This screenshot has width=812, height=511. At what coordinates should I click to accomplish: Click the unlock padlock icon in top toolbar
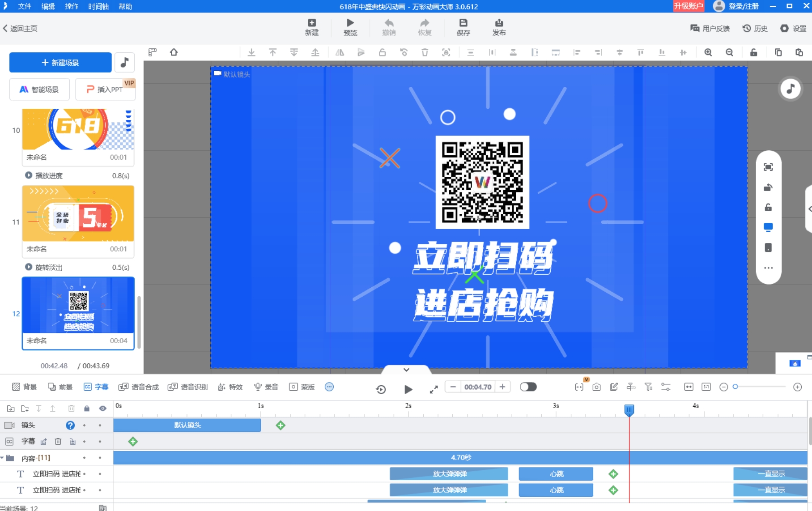click(x=754, y=52)
